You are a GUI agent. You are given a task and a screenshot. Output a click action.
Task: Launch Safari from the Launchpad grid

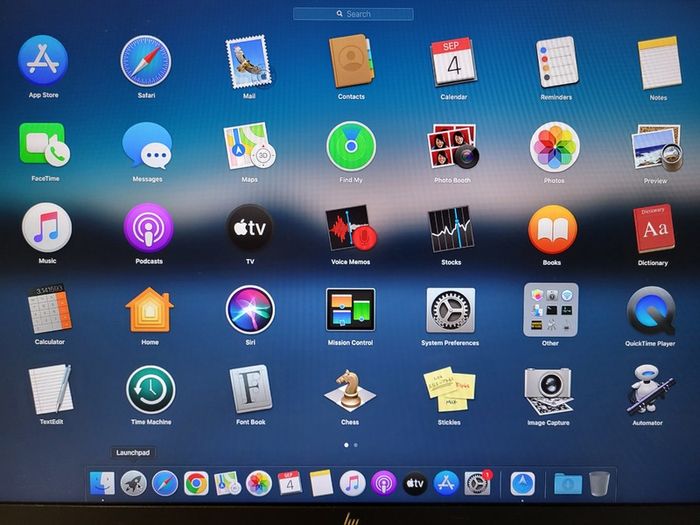[x=146, y=61]
